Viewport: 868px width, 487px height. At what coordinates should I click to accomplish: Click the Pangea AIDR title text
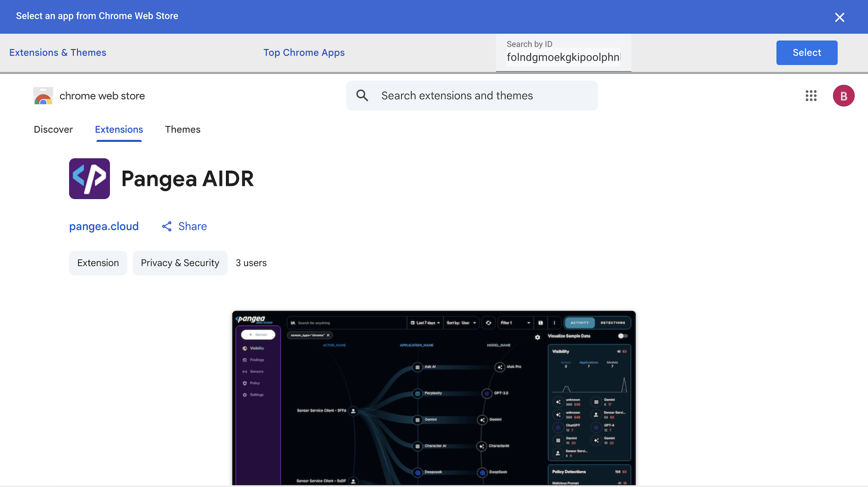click(188, 179)
